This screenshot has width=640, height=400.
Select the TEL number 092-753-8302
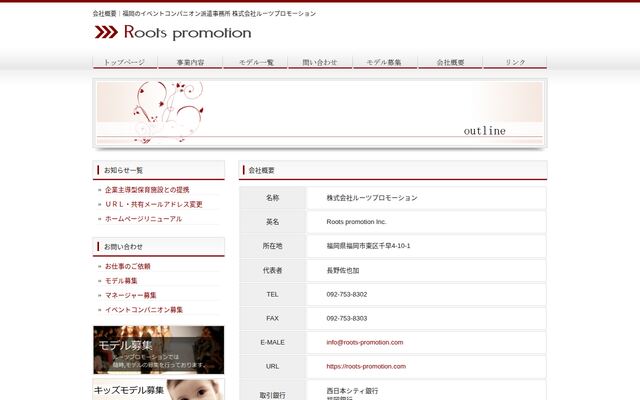pyautogui.click(x=347, y=294)
